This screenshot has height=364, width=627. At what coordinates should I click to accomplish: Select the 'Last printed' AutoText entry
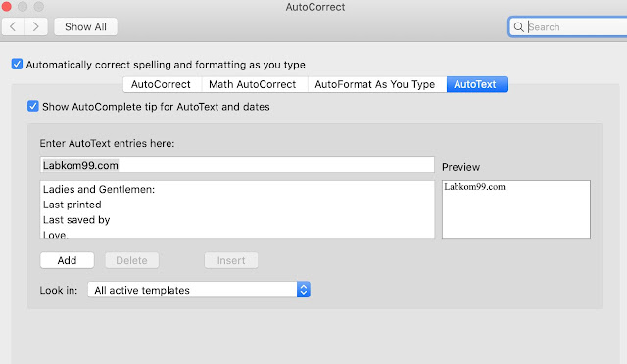tap(237, 205)
